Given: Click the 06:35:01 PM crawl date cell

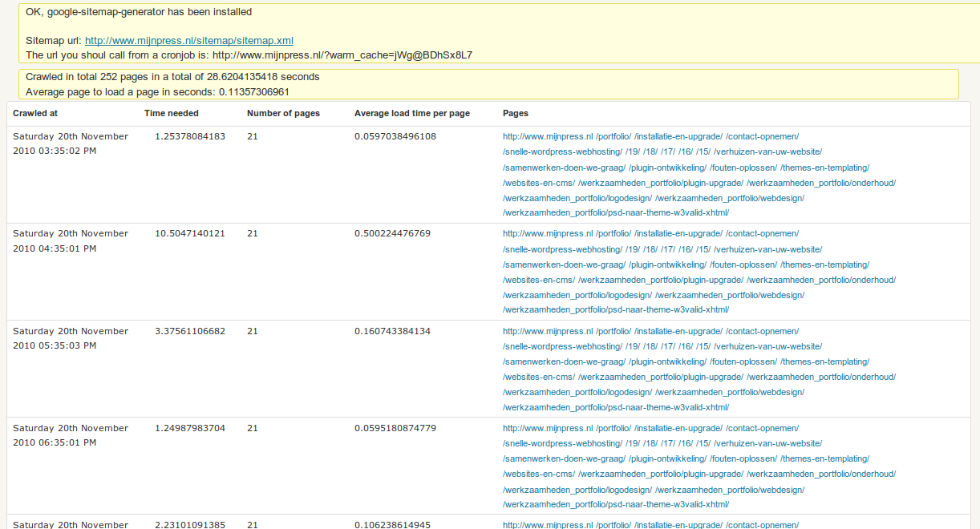Looking at the screenshot, I should [71, 435].
